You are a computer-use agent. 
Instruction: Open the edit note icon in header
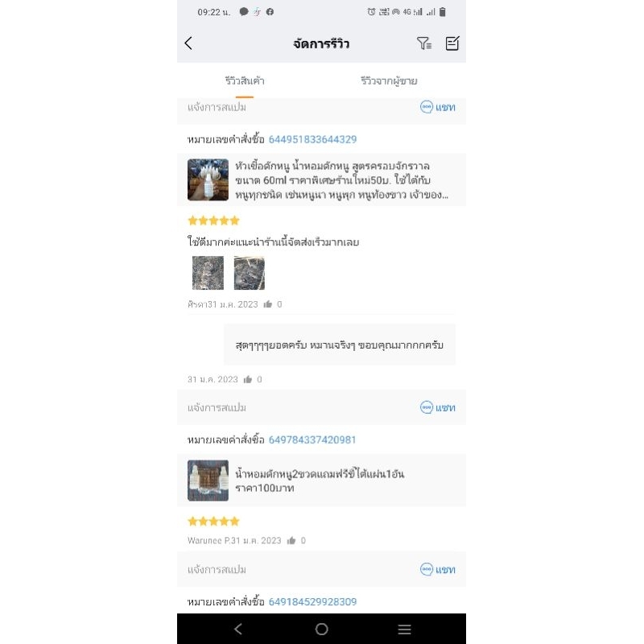(x=452, y=43)
